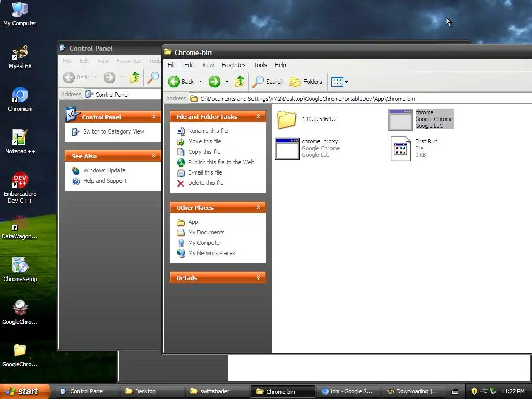Select the chrome_proxy application icon
Image resolution: width=532 pixels, height=399 pixels.
pyautogui.click(x=287, y=148)
